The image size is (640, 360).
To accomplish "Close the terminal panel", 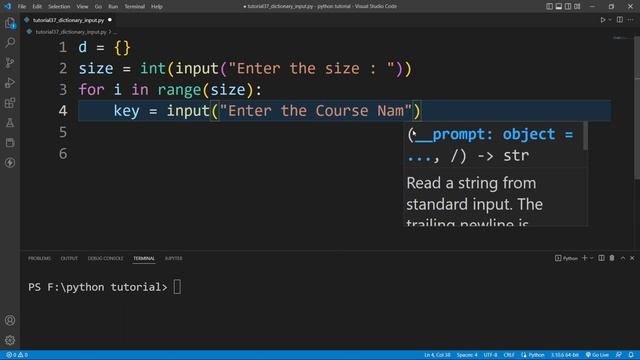I will coord(632,258).
